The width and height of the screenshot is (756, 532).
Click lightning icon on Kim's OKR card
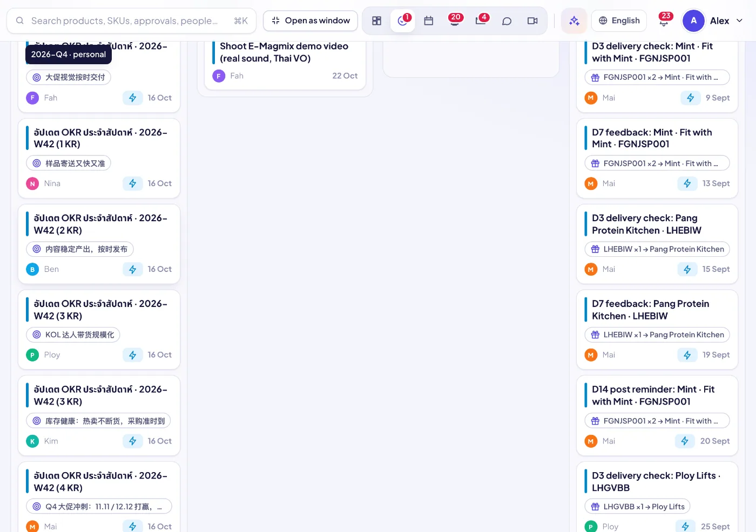[x=133, y=441]
